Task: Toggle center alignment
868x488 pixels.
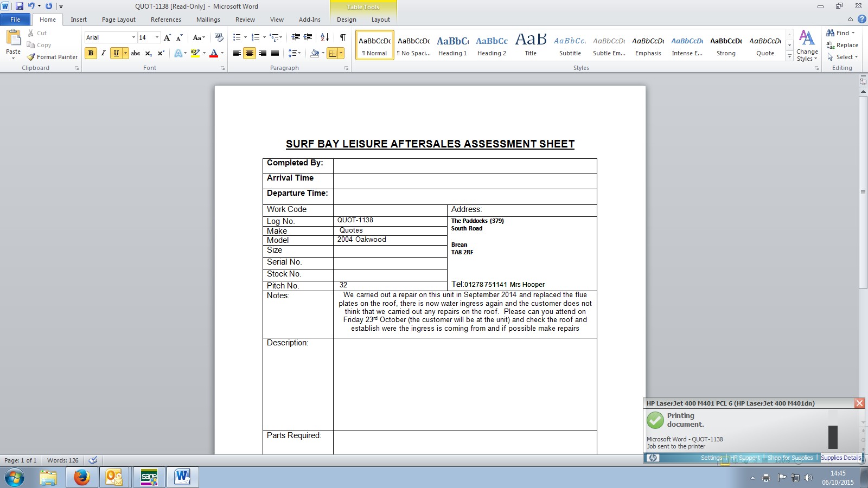Action: pos(250,53)
